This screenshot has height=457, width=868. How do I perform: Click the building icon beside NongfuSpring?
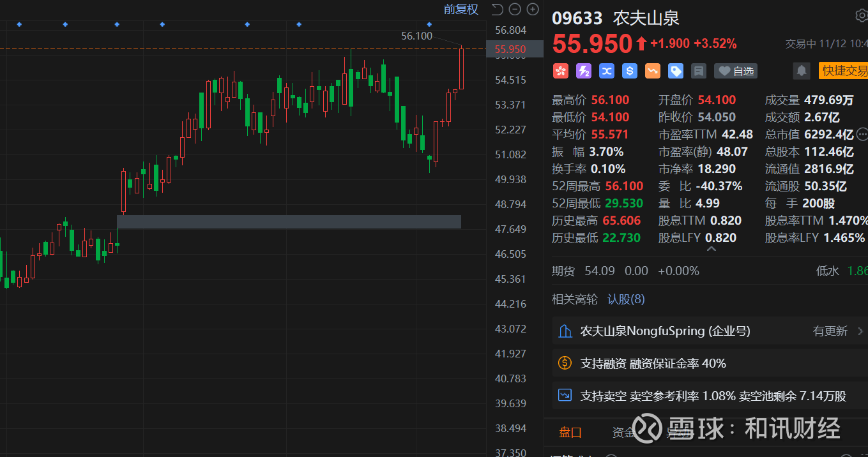tap(565, 331)
